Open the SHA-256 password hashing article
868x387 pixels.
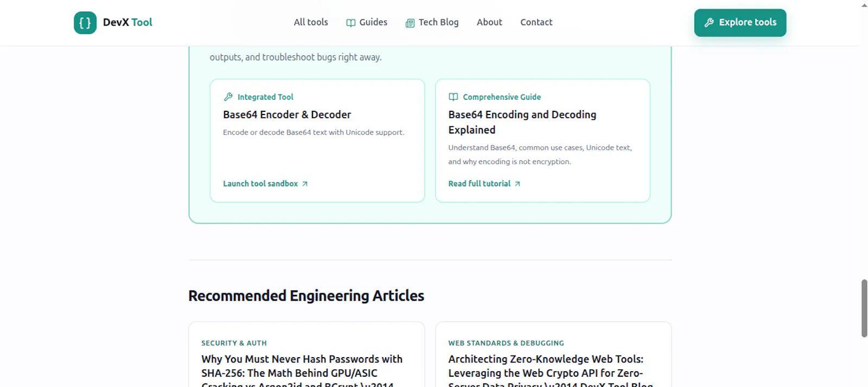[302, 372]
